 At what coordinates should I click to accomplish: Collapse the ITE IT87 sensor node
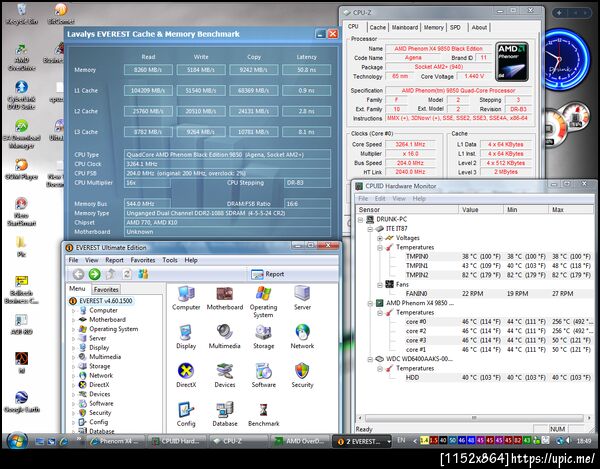pyautogui.click(x=370, y=229)
